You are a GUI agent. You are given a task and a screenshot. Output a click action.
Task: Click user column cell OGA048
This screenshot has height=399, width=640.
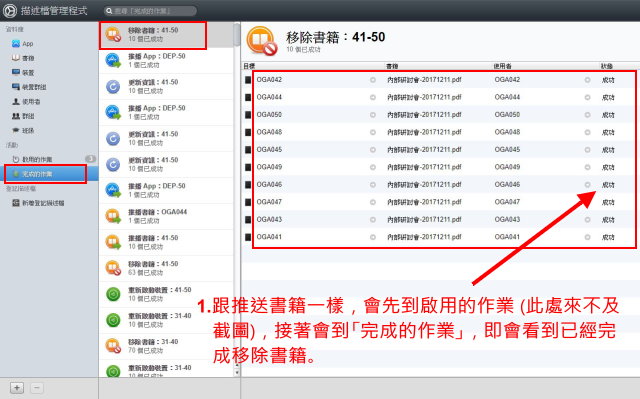(x=507, y=132)
